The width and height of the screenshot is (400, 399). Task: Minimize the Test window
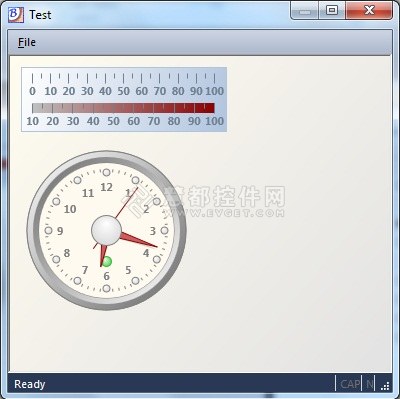point(305,10)
